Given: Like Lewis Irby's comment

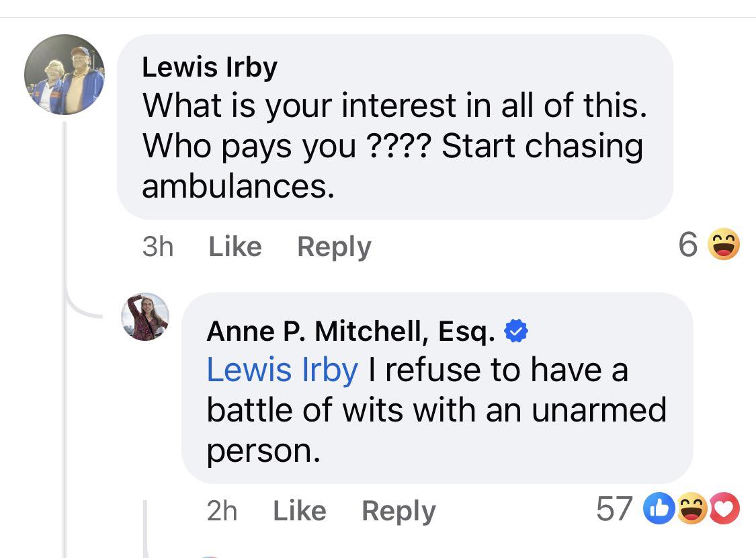Looking at the screenshot, I should point(235,247).
